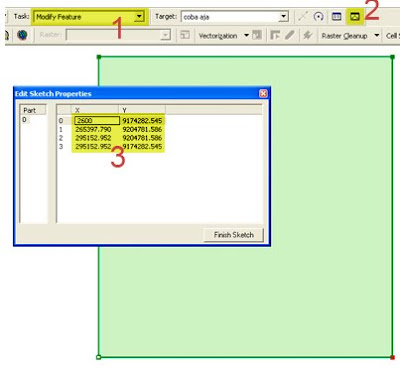Select the Vectorization Trace tool icon

pyautogui.click(x=275, y=35)
